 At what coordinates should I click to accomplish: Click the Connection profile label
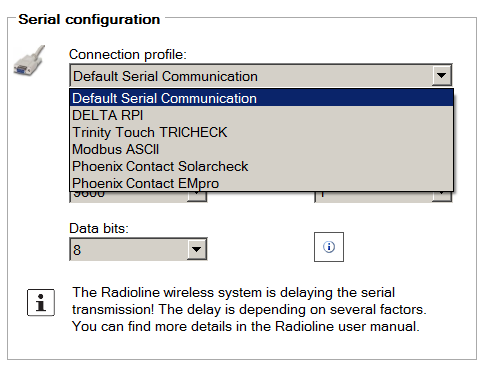[128, 54]
